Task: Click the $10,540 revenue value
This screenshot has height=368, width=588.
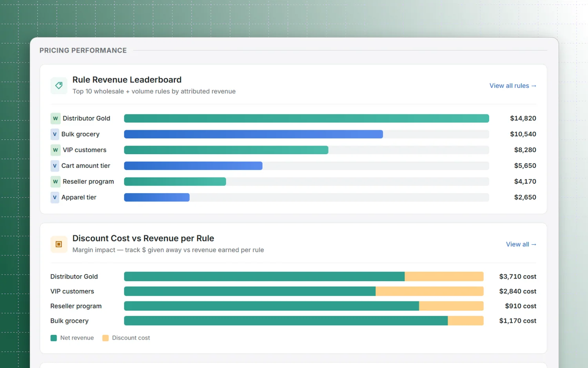Action: click(x=523, y=134)
